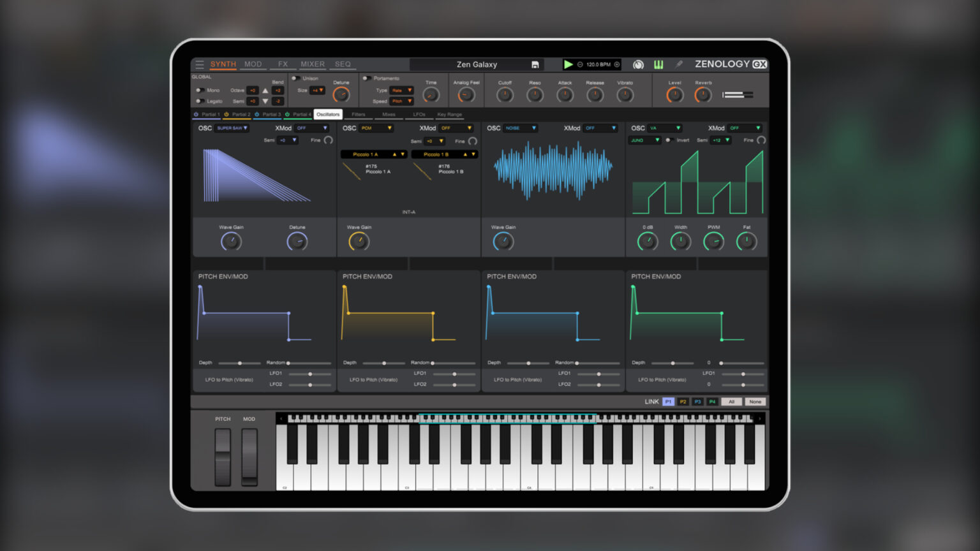Open the JUNO model dropdown
Image resolution: width=980 pixels, height=551 pixels.
[x=645, y=140]
